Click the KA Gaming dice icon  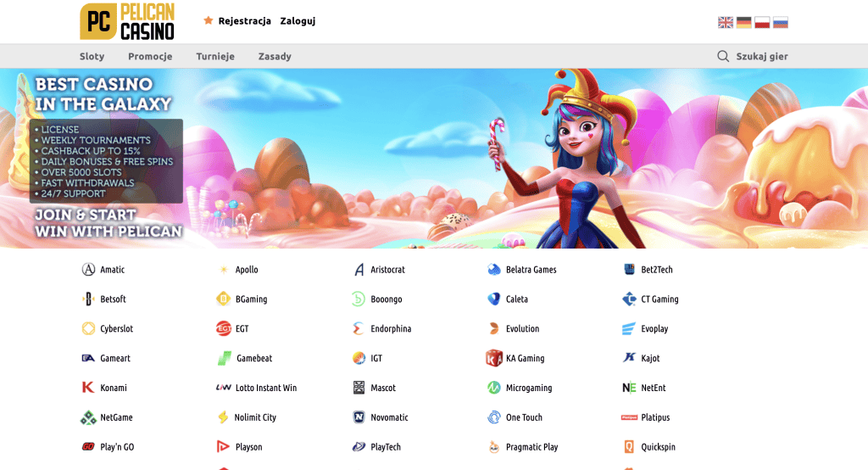(x=494, y=358)
